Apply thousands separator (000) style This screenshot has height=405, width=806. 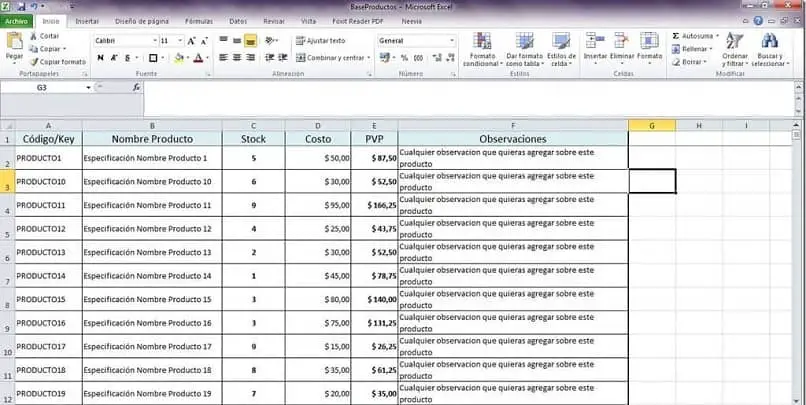(418, 58)
